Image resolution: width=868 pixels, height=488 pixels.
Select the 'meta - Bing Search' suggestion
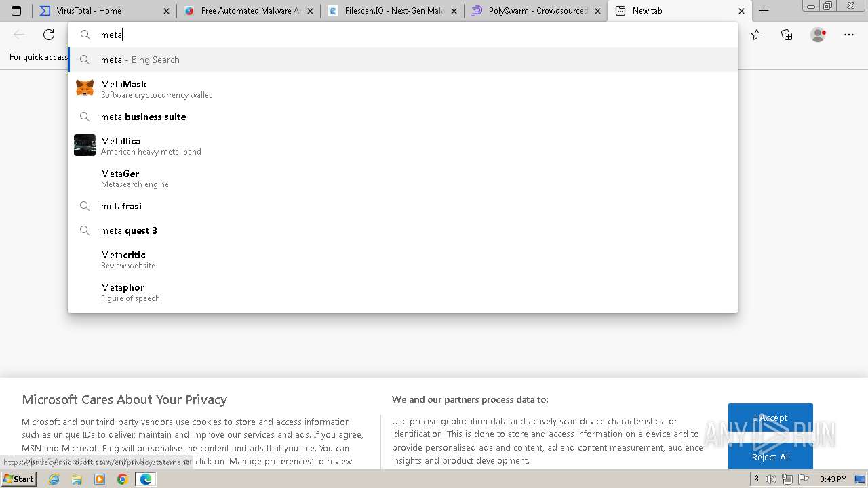(x=403, y=60)
